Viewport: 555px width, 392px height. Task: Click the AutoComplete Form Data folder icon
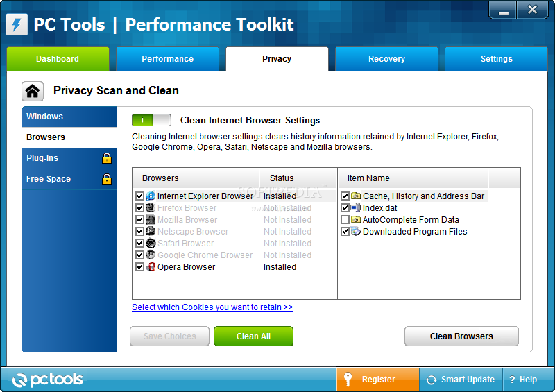click(356, 219)
